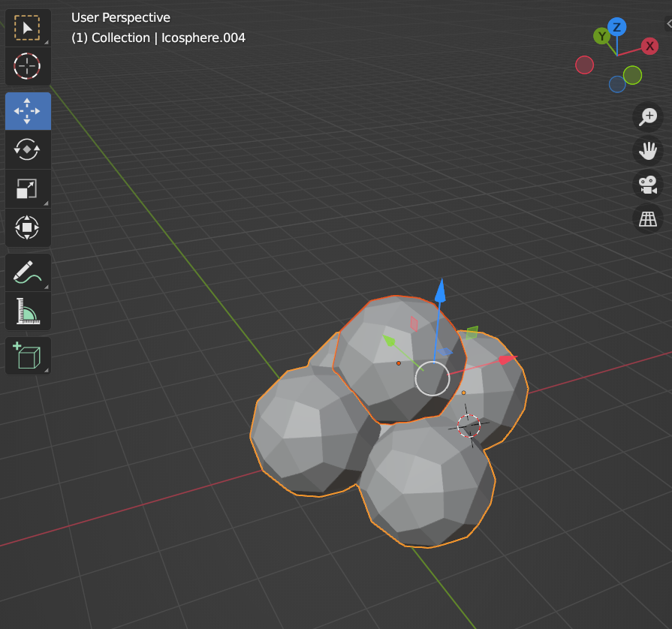Screen dimensions: 672x629
Task: Click the zoom magnifier viewport button
Action: click(x=647, y=116)
